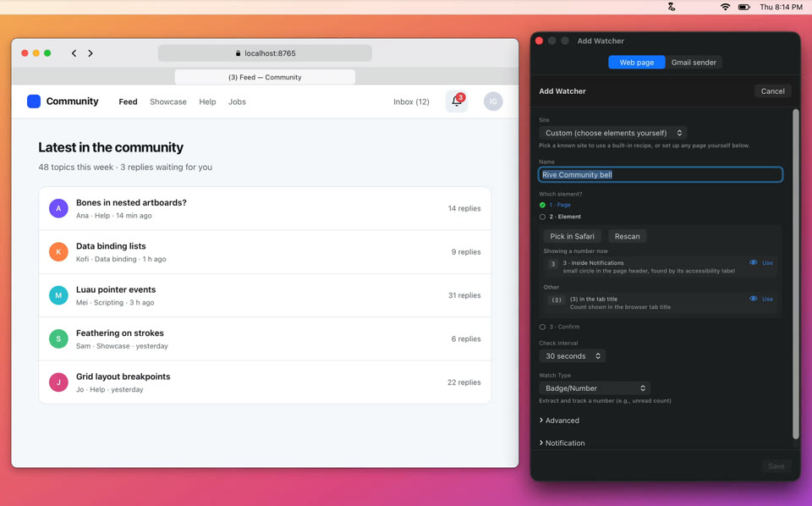Viewport: 812px width, 506px height.
Task: Click the Name field with Rive Community bell
Action: click(661, 174)
